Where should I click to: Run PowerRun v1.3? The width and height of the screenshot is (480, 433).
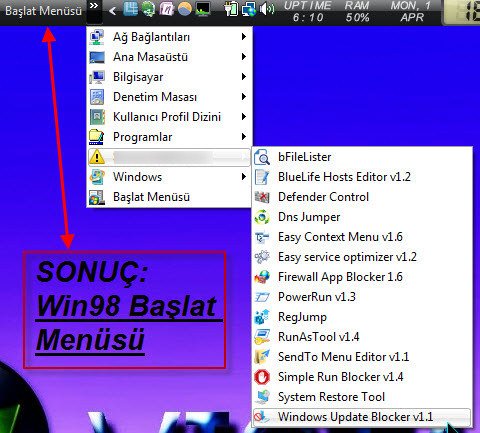362,297
